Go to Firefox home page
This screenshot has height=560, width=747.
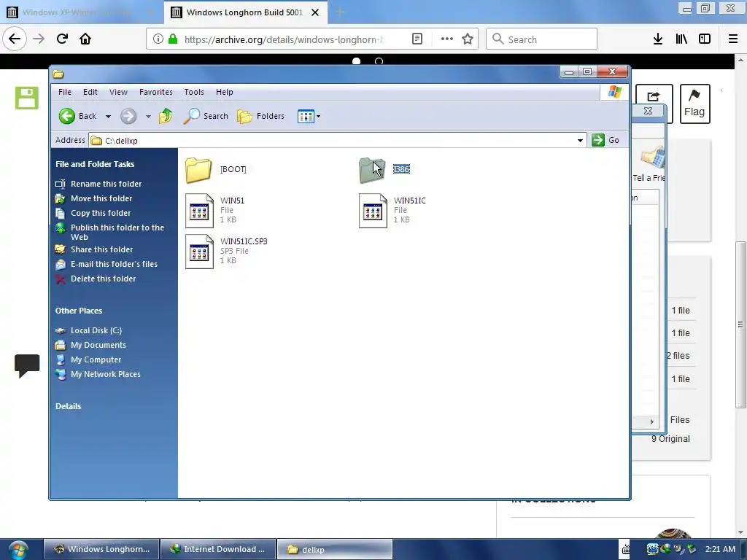pos(85,39)
